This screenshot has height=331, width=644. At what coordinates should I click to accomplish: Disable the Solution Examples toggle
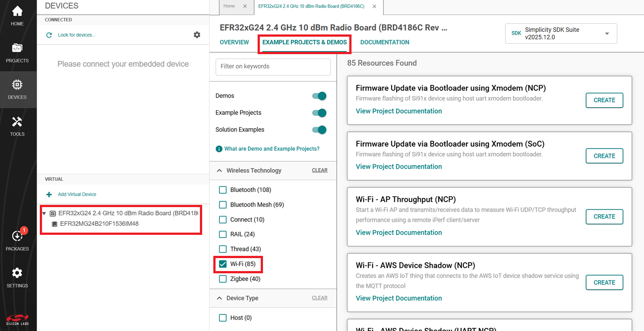[x=319, y=130]
